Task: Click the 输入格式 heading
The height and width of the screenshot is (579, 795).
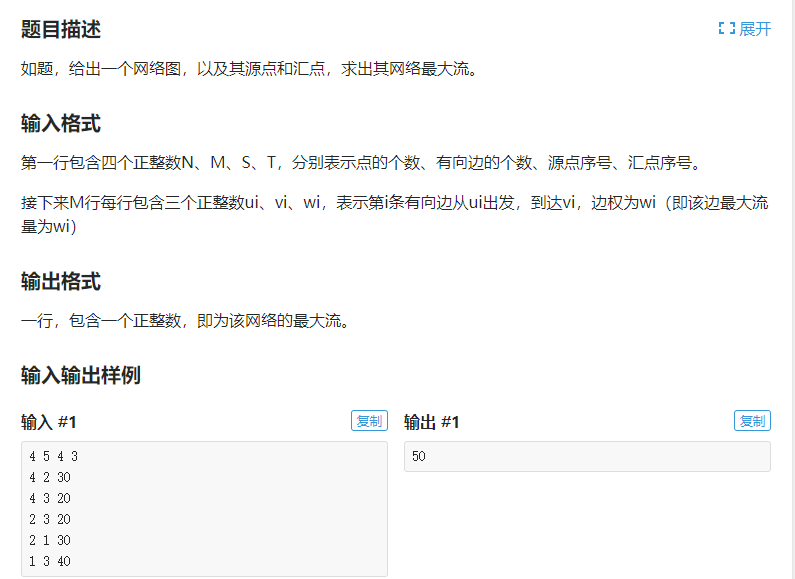Action: point(61,124)
